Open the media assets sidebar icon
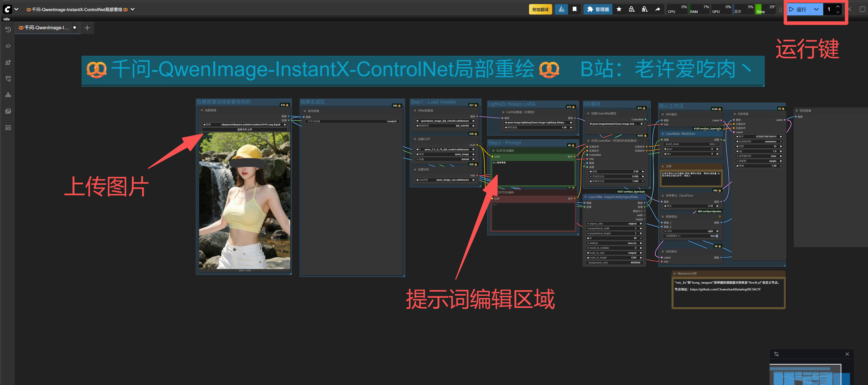The width and height of the screenshot is (868, 385). pos(8,111)
